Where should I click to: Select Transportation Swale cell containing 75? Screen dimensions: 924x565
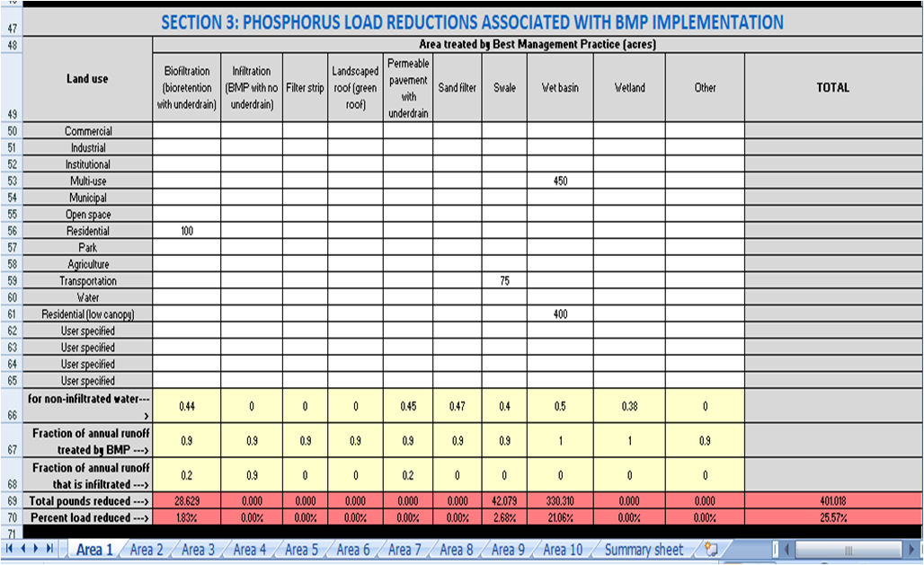[x=503, y=281]
